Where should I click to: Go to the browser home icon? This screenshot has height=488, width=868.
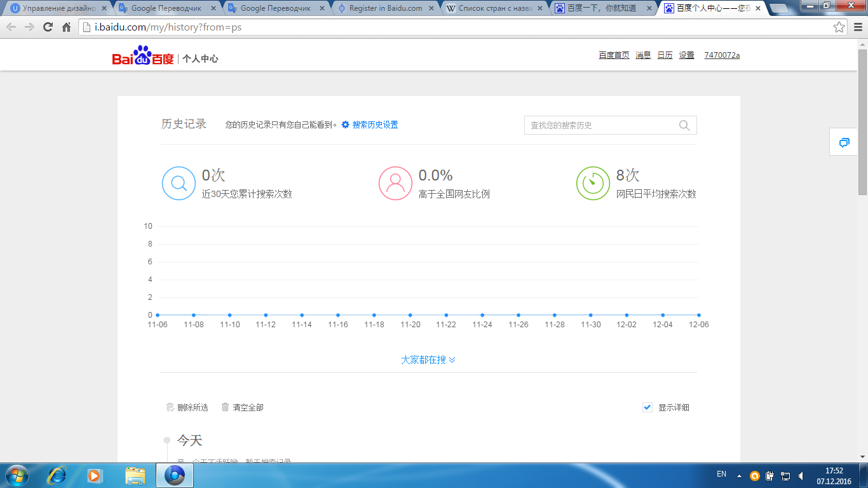tap(66, 27)
